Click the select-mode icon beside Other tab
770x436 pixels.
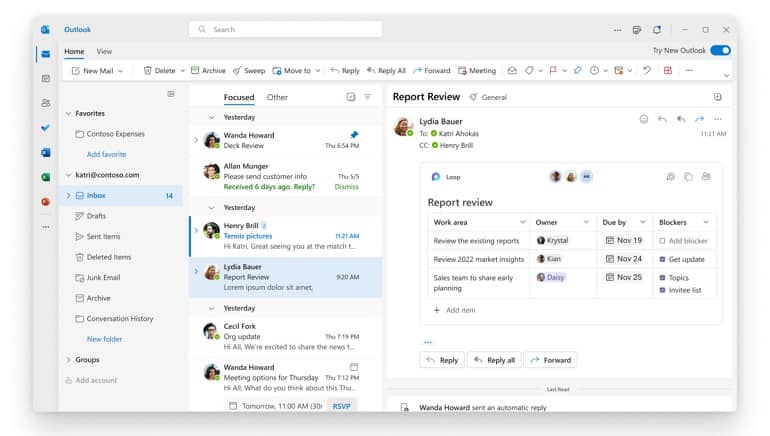tap(351, 97)
